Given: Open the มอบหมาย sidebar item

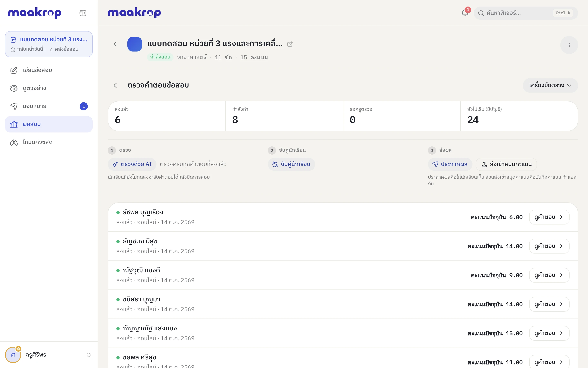Looking at the screenshot, I should click(x=49, y=106).
